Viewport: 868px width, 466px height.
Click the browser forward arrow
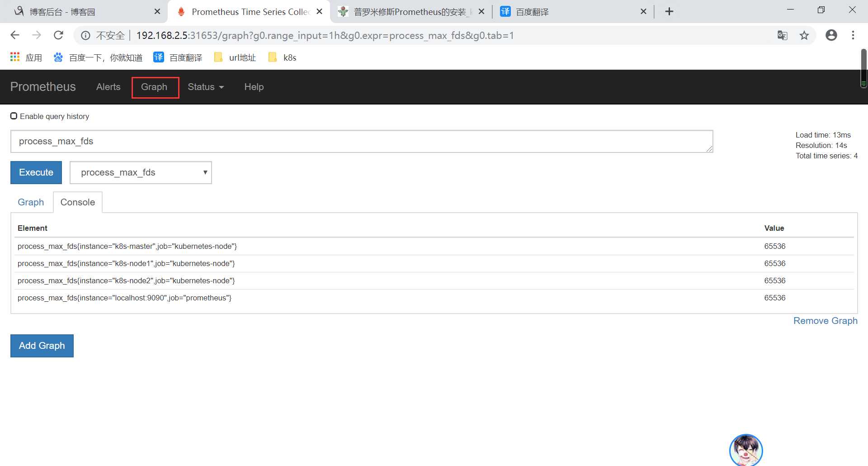[37, 35]
